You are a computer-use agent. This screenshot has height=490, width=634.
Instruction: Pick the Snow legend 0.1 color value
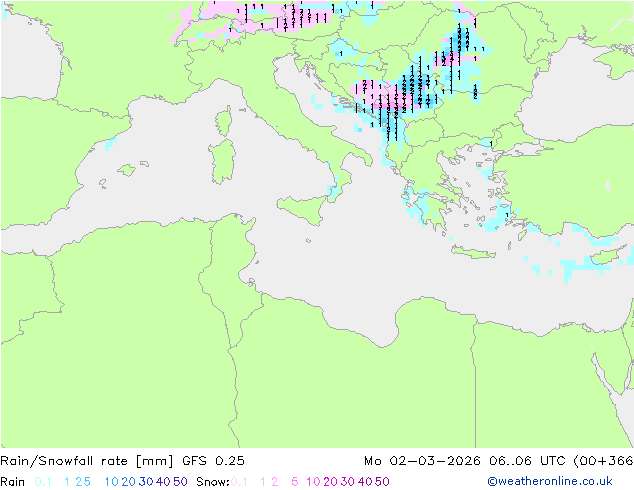239,482
